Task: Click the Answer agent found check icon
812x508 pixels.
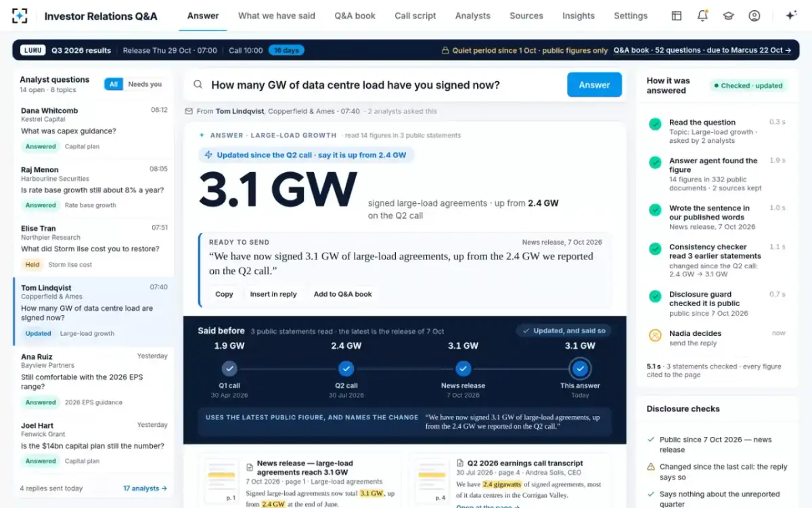Action: (x=655, y=163)
